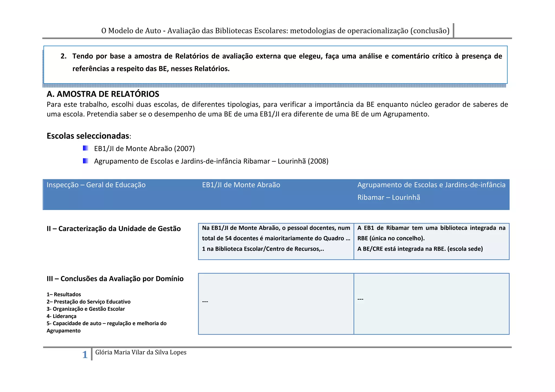555x392 pixels.
Task: Click the blue bullet beside EB1/JI de Monte Abrão (2007)
Action: pyautogui.click(x=86, y=148)
